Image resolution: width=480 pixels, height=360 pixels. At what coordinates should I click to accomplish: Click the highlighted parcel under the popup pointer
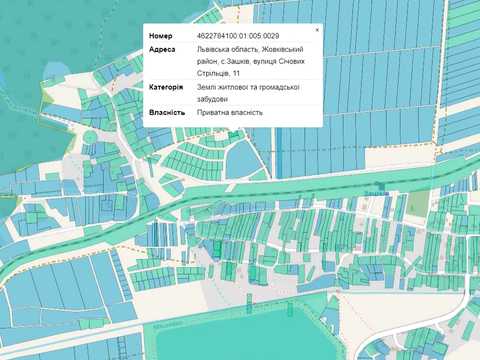235,134
